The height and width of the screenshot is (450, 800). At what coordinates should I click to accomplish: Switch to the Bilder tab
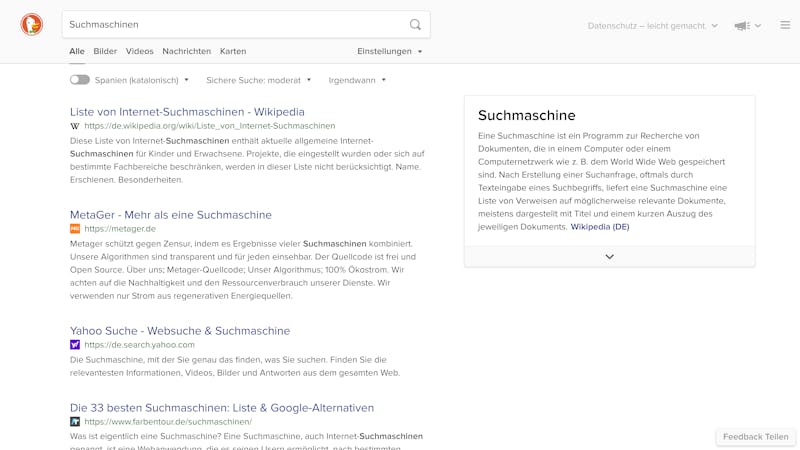click(x=105, y=52)
